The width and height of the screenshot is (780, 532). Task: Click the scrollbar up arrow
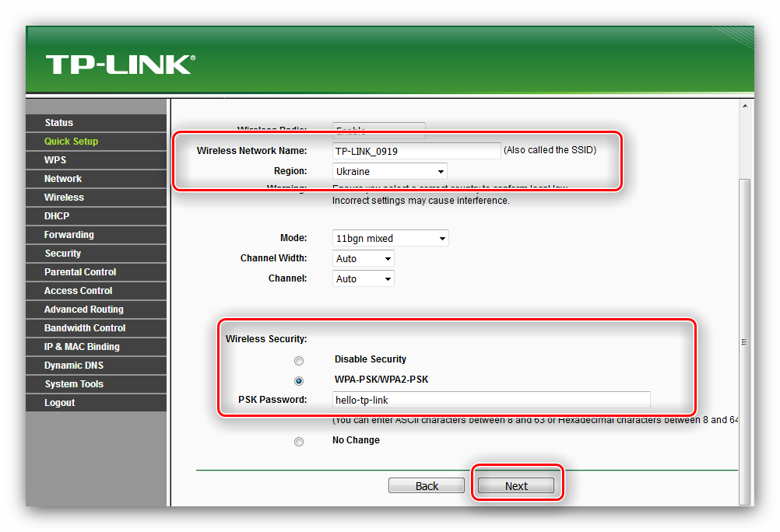click(745, 106)
